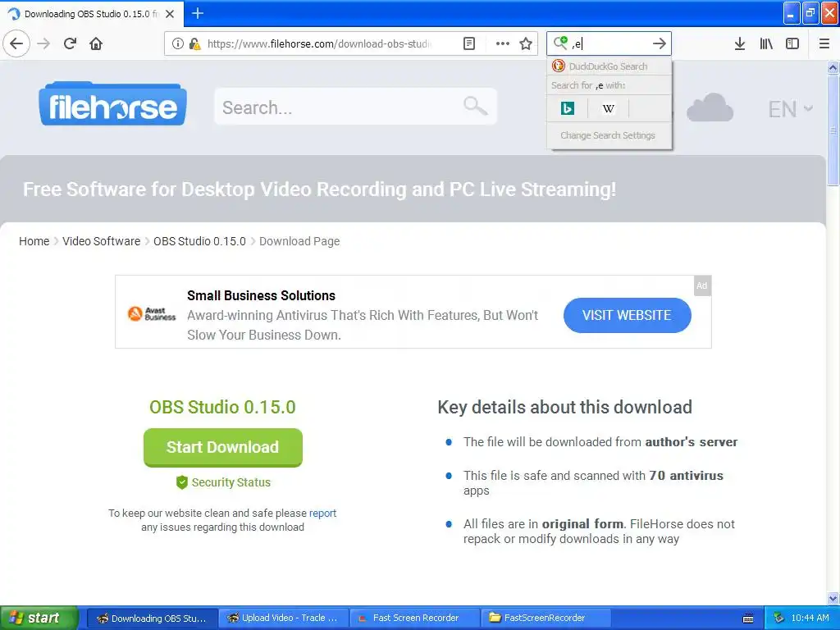The image size is (840, 630).
Task: Switch to Upload Video taskbar window
Action: click(284, 618)
